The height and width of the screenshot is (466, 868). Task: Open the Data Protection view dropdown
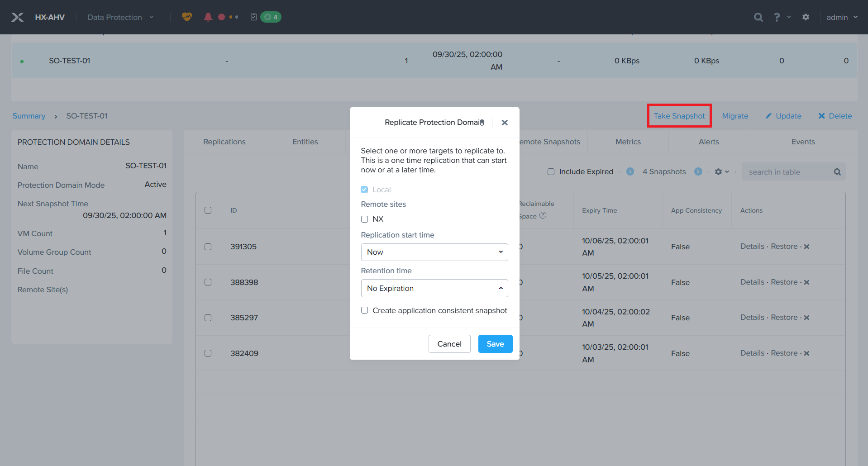120,17
